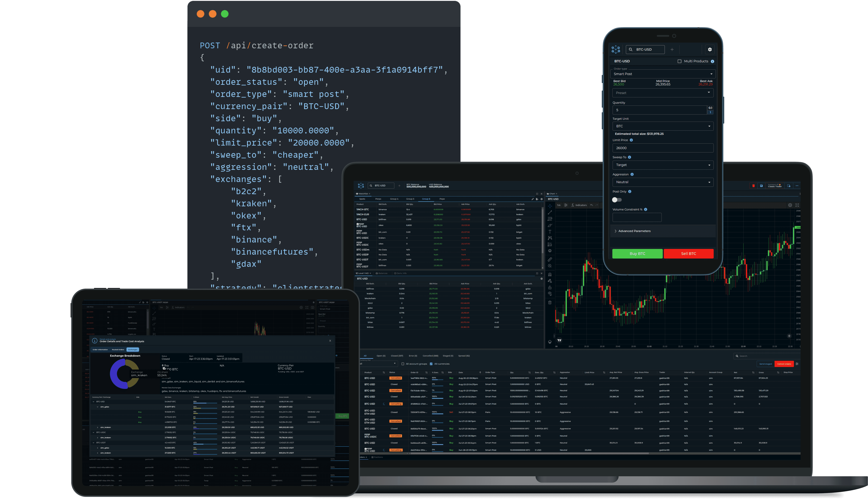The width and height of the screenshot is (868, 500).
Task: Open the Sweep To Target dropdown
Action: pyautogui.click(x=663, y=165)
